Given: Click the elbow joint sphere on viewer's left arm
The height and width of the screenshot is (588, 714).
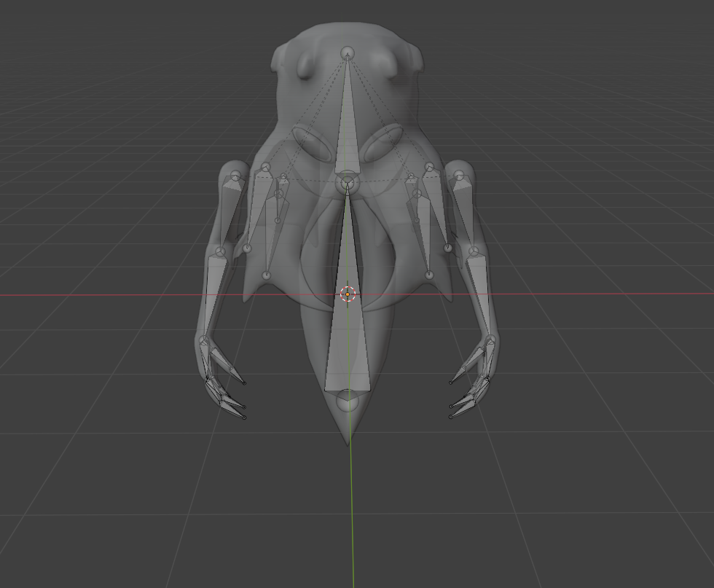Looking at the screenshot, I should click(x=220, y=252).
